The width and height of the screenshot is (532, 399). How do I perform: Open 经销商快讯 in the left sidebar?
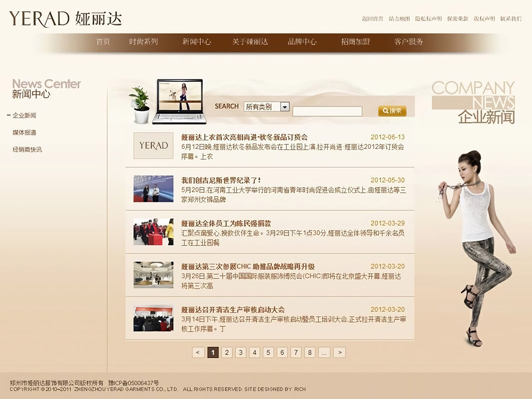pos(27,150)
